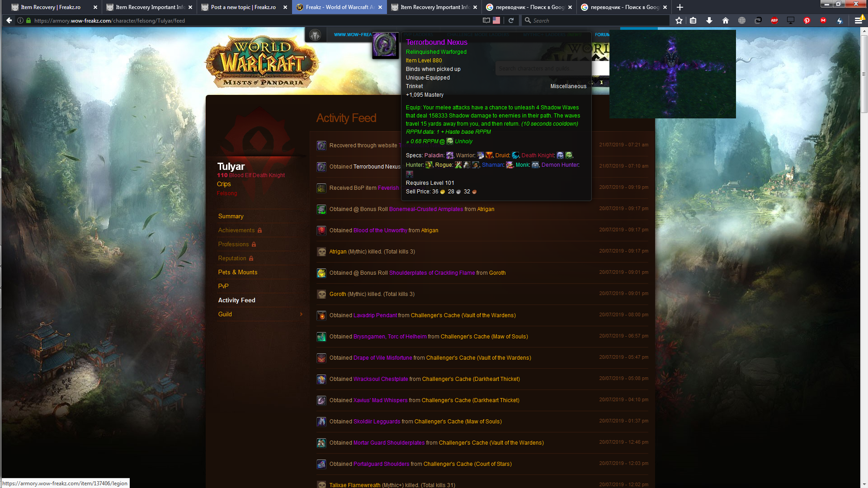Screen dimensions: 868x488
Task: Open the PvP sidebar section
Action: 223,286
